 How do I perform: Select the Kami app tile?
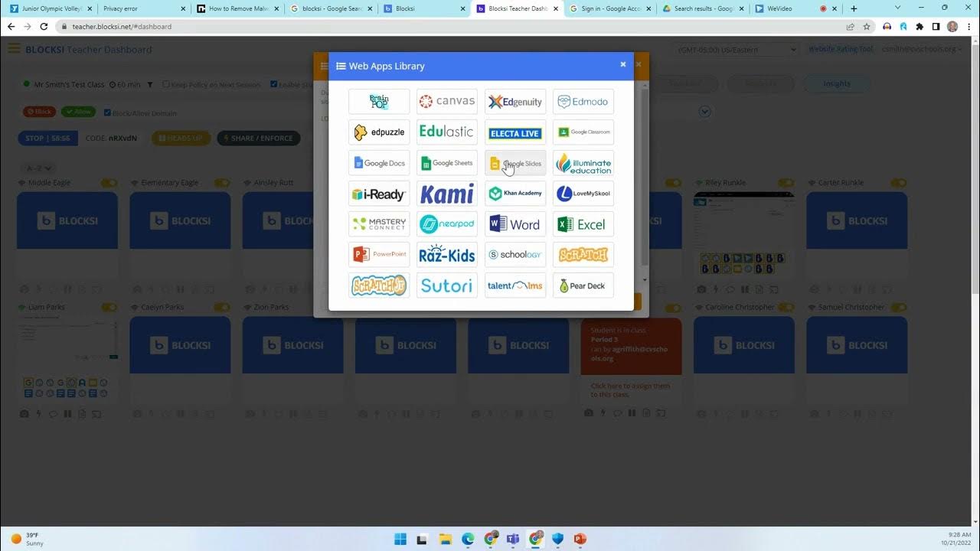(x=447, y=194)
